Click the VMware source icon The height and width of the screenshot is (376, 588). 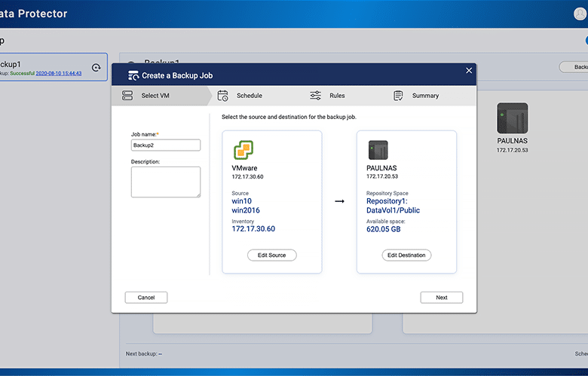[243, 150]
